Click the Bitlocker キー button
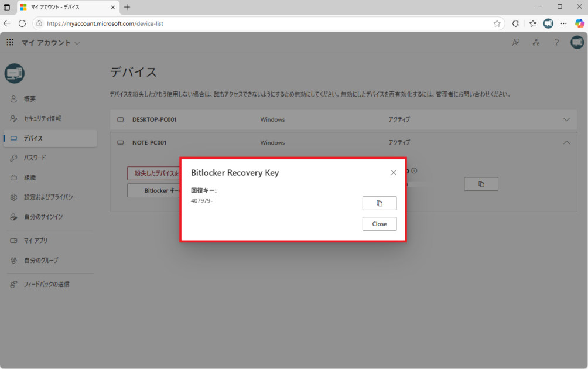The height and width of the screenshot is (369, 588). point(154,190)
